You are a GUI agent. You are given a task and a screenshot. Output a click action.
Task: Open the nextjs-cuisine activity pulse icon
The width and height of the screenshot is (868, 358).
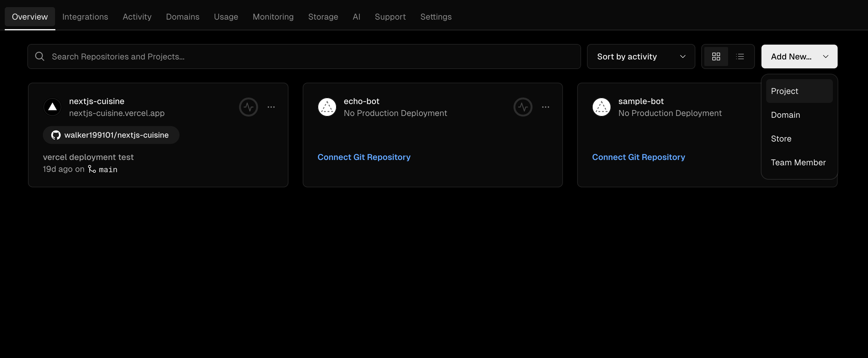pos(249,107)
